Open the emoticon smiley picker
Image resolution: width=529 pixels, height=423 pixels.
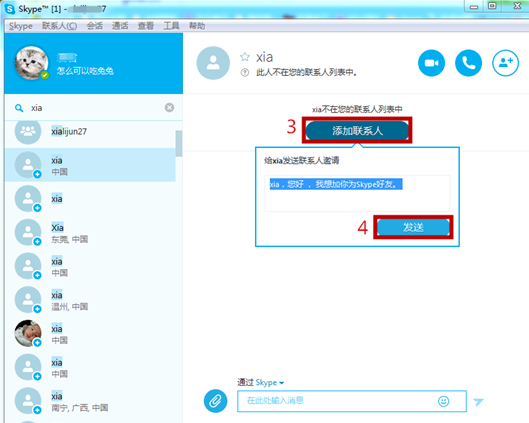click(x=443, y=401)
